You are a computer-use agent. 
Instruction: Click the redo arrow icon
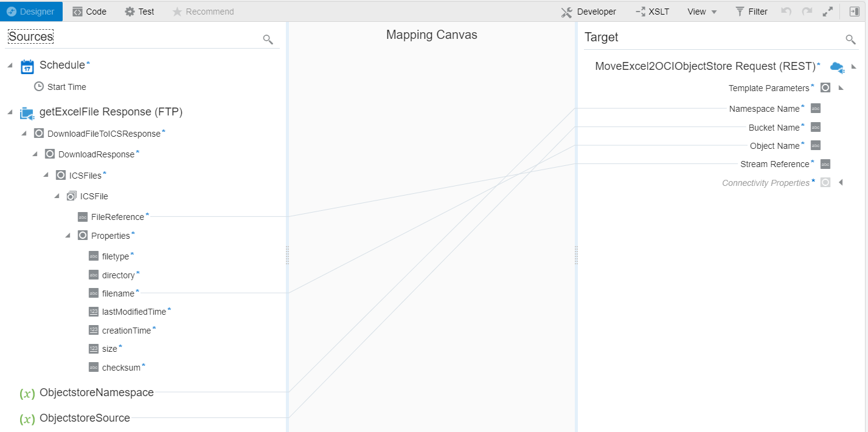coord(807,12)
